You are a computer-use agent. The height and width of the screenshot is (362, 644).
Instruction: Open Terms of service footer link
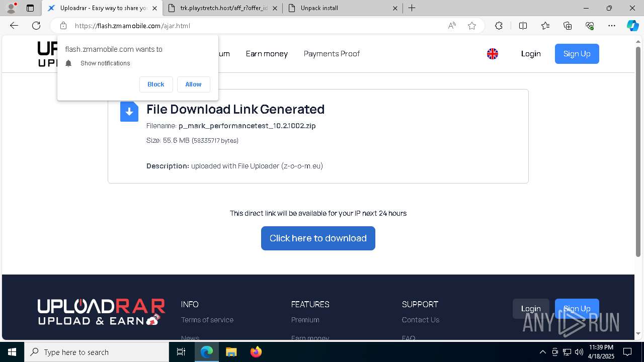207,320
